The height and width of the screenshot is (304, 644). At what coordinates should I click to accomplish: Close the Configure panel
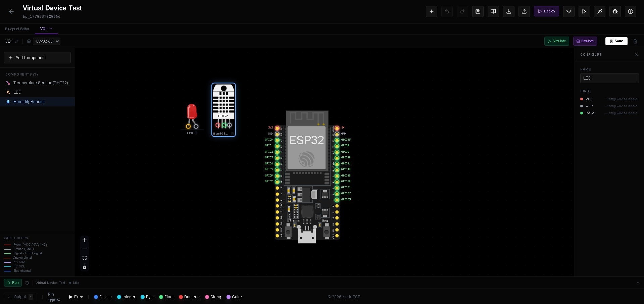637,55
